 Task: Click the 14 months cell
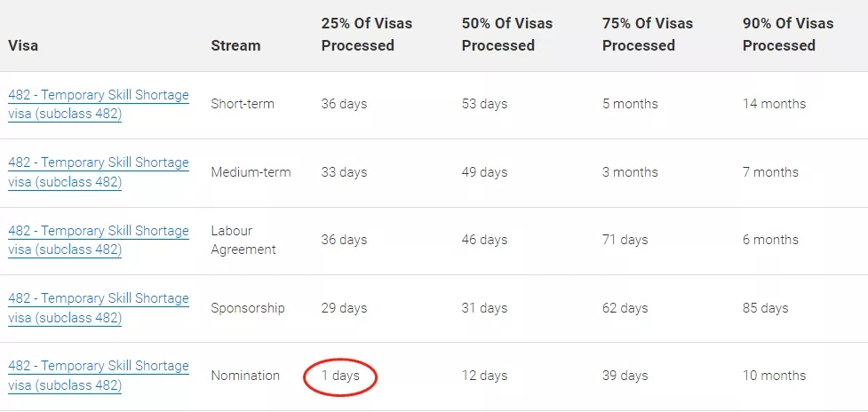pyautogui.click(x=774, y=104)
